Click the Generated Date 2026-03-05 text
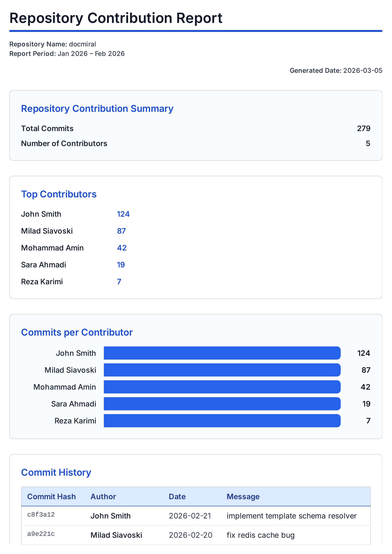This screenshot has height=554, width=392. tap(336, 70)
